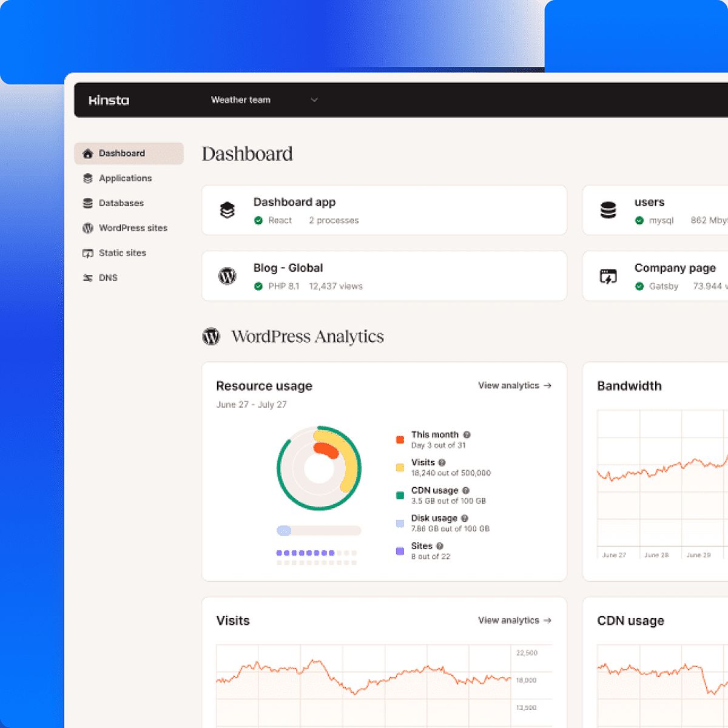Viewport: 728px width, 728px height.
Task: Click the green CDN usage legend swatch
Action: click(x=400, y=495)
